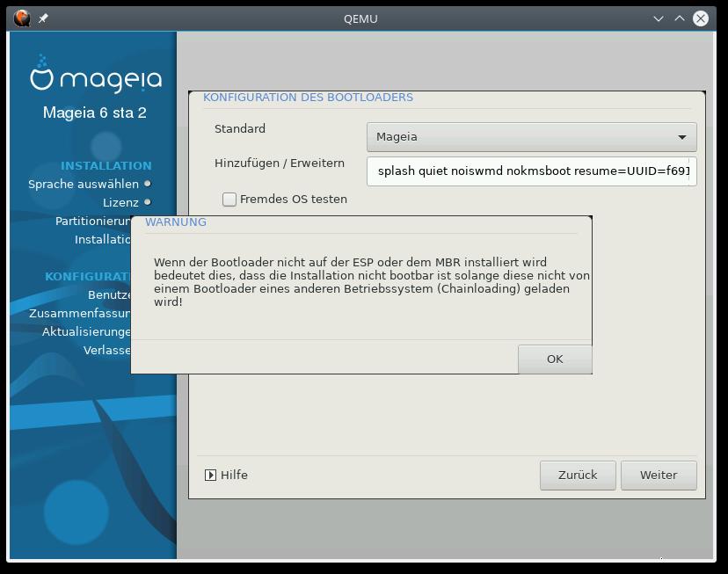This screenshot has height=574, width=728.
Task: Click the bootloader warning message text
Action: 372,282
